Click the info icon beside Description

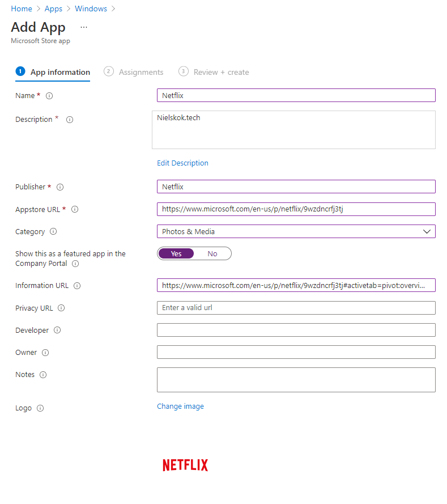pos(70,120)
